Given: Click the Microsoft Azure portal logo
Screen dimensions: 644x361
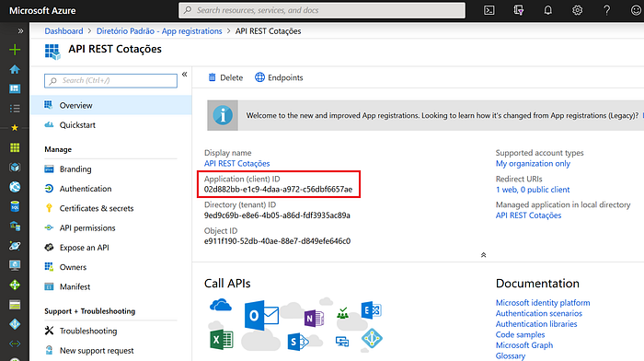Looking at the screenshot, I should (42, 11).
